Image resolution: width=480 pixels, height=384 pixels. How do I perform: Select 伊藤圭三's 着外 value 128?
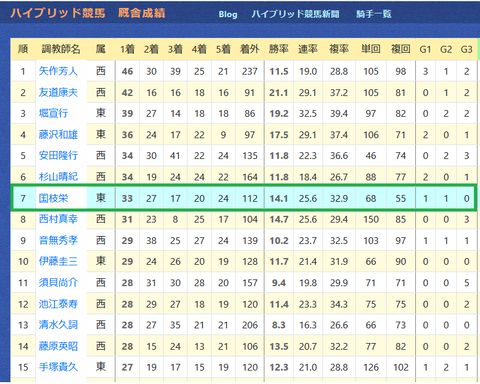250,262
